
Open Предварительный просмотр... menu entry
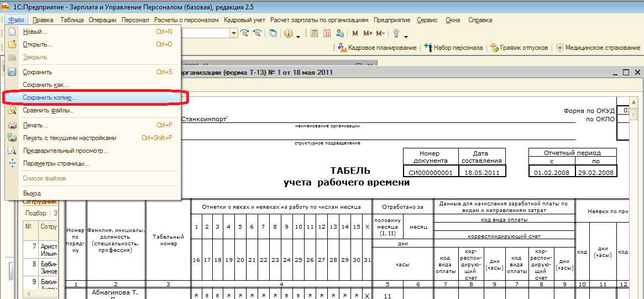pos(93,151)
